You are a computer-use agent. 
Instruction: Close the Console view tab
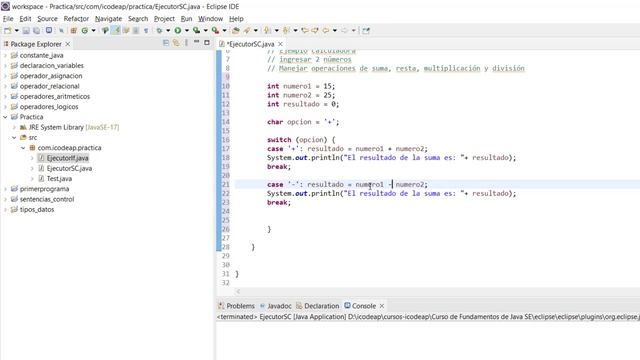coord(382,306)
